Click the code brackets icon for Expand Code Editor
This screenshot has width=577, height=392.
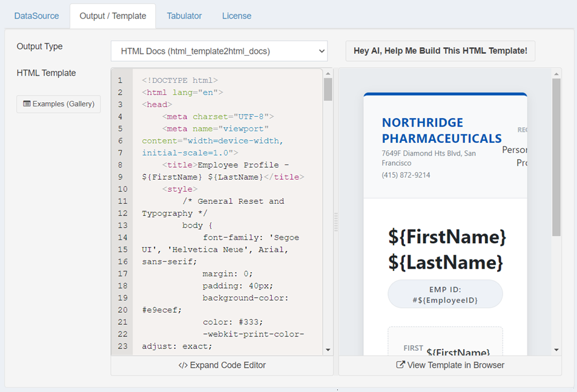point(183,365)
